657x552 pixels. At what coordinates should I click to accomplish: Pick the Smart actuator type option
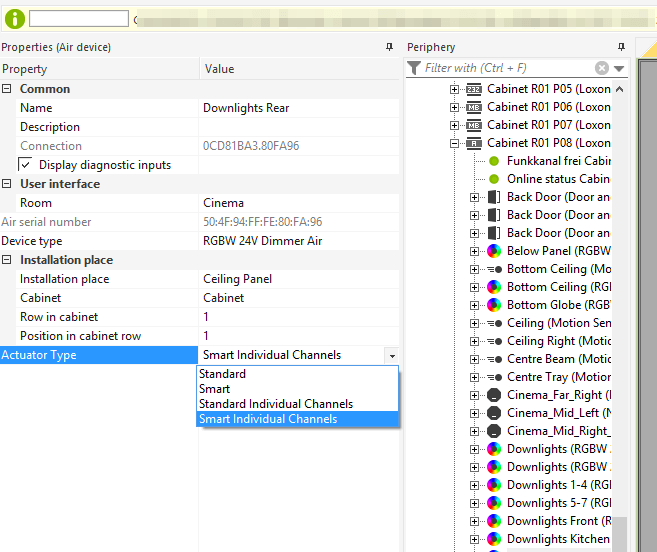(215, 389)
